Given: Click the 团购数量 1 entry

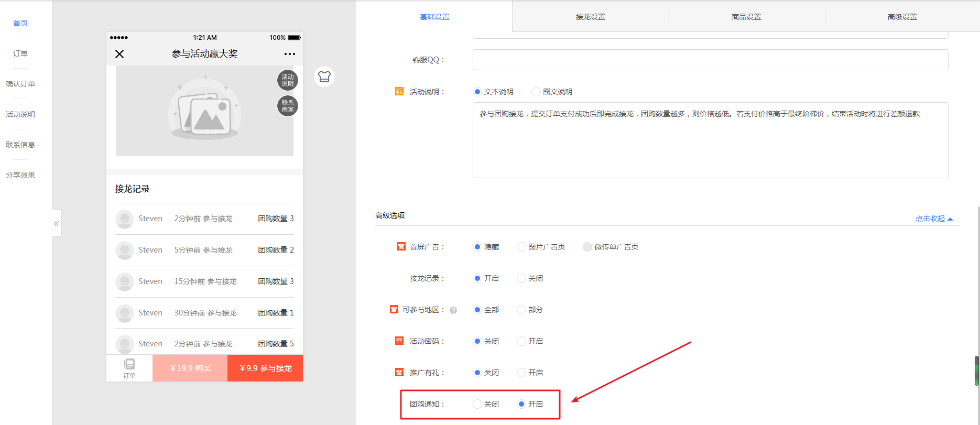Looking at the screenshot, I should click(x=276, y=313).
